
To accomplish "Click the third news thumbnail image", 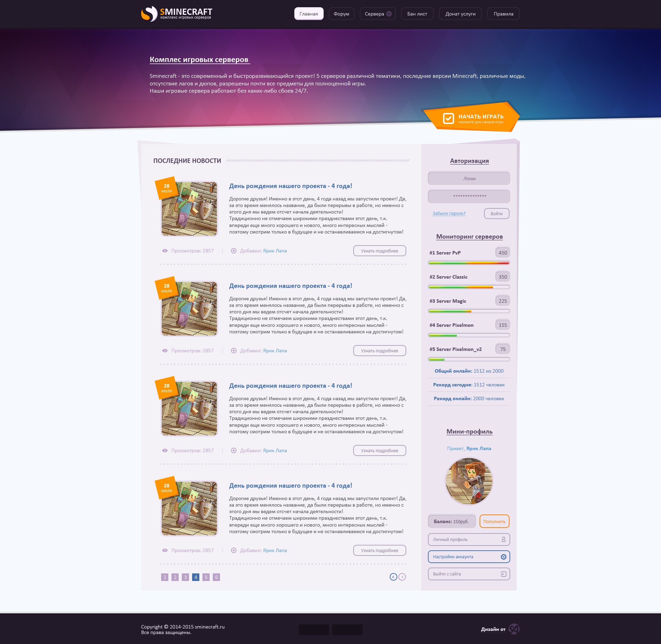I will tap(189, 408).
